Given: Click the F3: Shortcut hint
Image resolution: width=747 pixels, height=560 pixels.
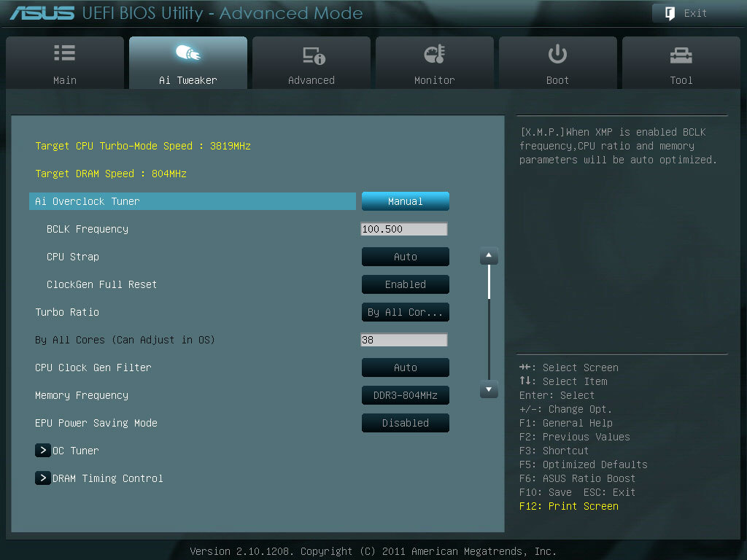Looking at the screenshot, I should tap(554, 451).
